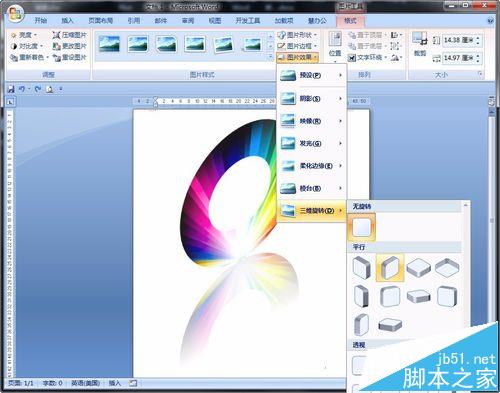Click 英语(美国) language indicator
The image size is (500, 393).
pos(85,383)
